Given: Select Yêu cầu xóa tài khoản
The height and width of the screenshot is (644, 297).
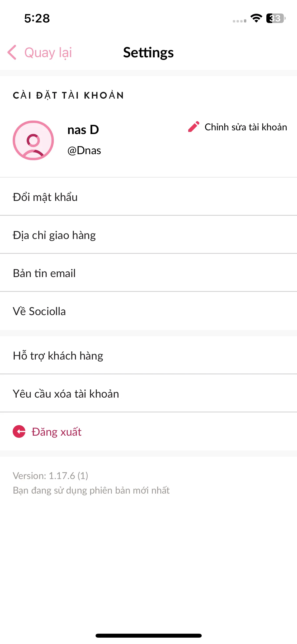Looking at the screenshot, I should click(148, 393).
